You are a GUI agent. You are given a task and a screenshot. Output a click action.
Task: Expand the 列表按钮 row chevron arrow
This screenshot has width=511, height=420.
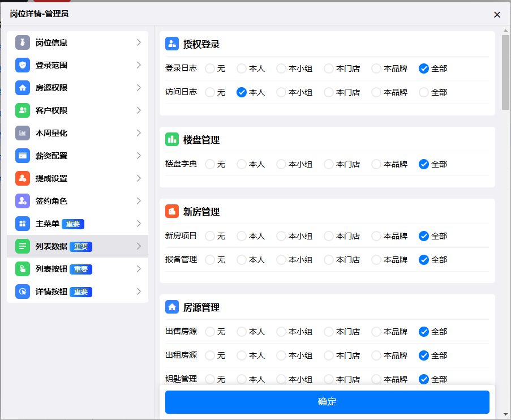(139, 269)
